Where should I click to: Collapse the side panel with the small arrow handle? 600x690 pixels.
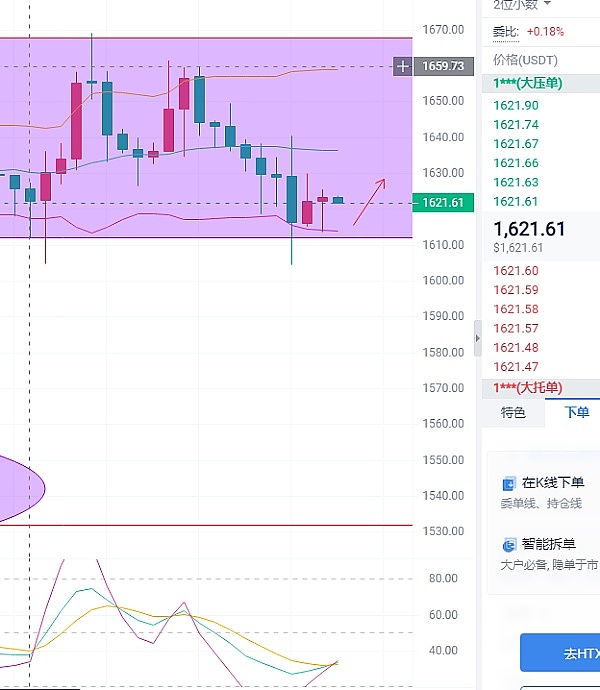point(477,340)
